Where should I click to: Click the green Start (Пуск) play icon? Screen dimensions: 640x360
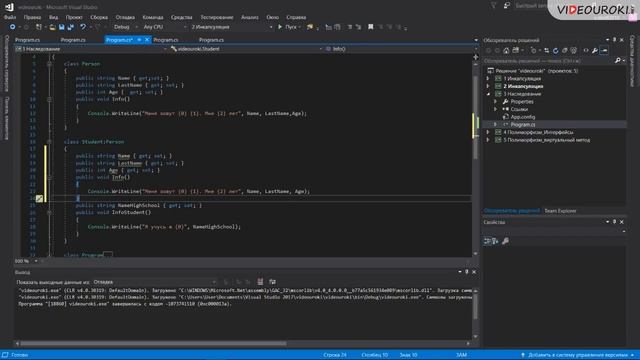click(280, 27)
